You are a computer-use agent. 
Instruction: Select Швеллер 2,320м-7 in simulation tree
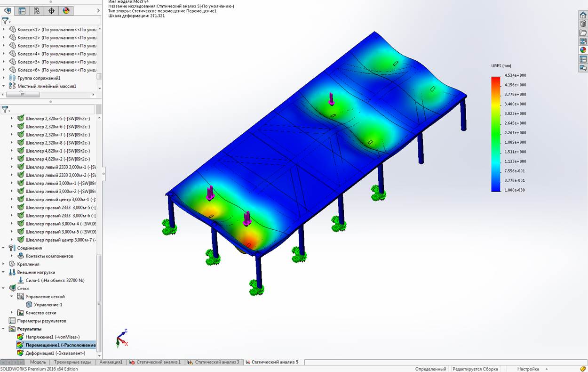point(57,134)
